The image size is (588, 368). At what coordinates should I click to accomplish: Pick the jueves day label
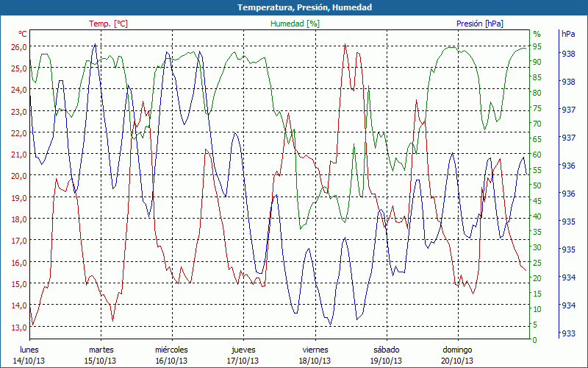tap(243, 350)
